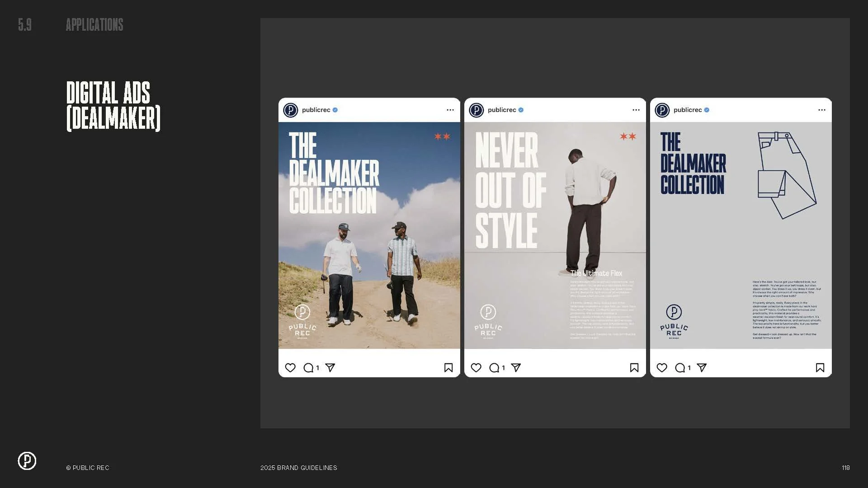Open the navy pants illustration ad image
868x488 pixels.
click(741, 235)
